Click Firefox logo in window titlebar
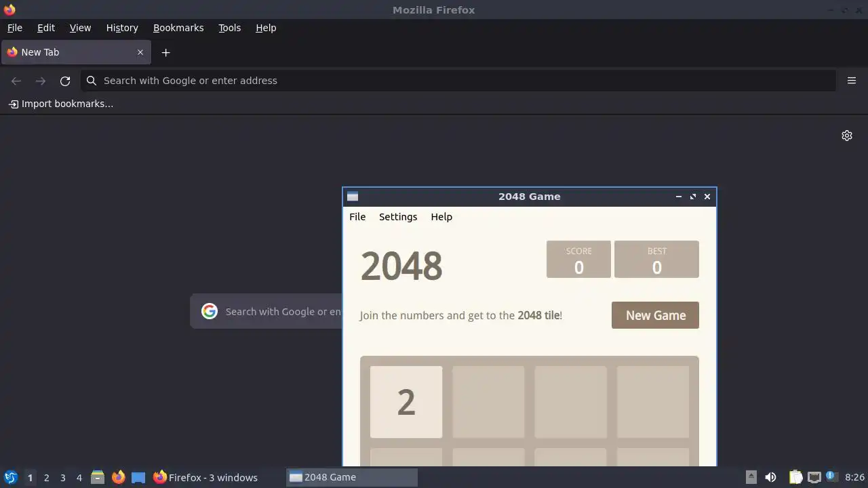 click(x=9, y=9)
